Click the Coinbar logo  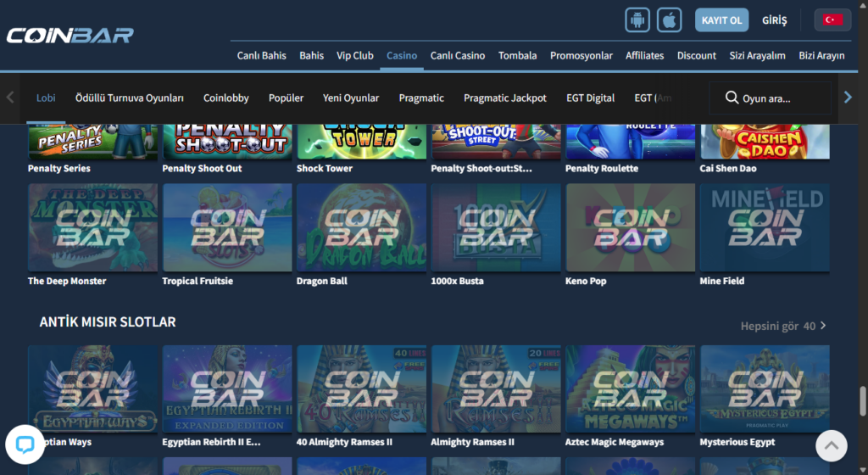(70, 36)
